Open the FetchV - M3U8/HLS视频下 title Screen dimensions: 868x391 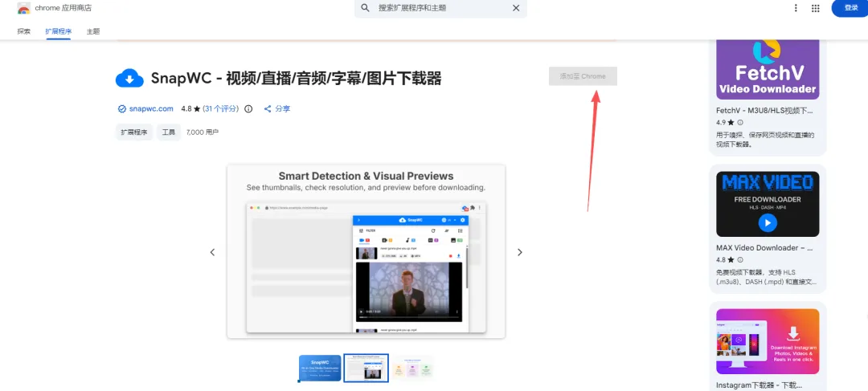point(764,111)
